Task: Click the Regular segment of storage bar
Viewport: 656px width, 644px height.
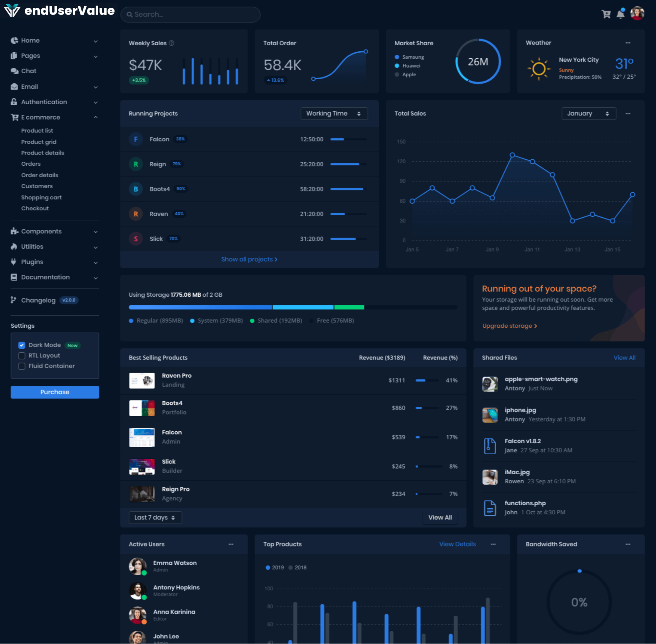Action: tap(200, 307)
